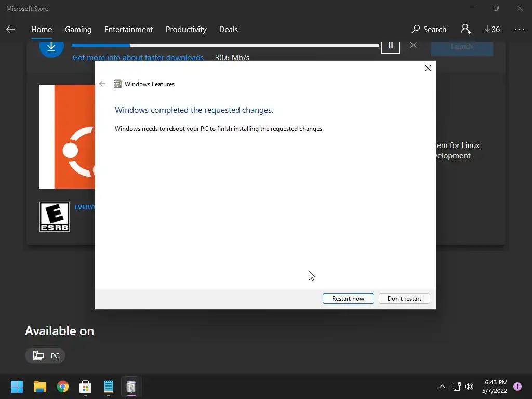Screen dimensions: 532x399
Task: Open the account sign-in icon
Action: [466, 29]
